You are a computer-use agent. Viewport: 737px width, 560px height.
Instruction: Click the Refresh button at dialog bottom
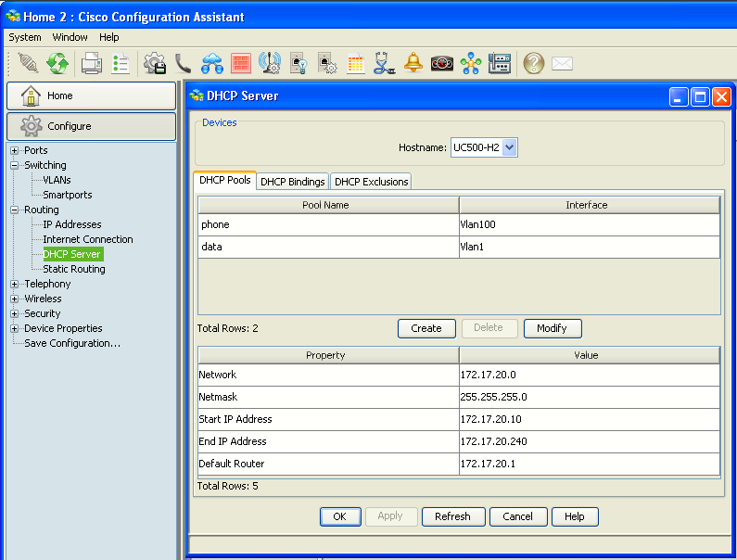click(x=452, y=516)
